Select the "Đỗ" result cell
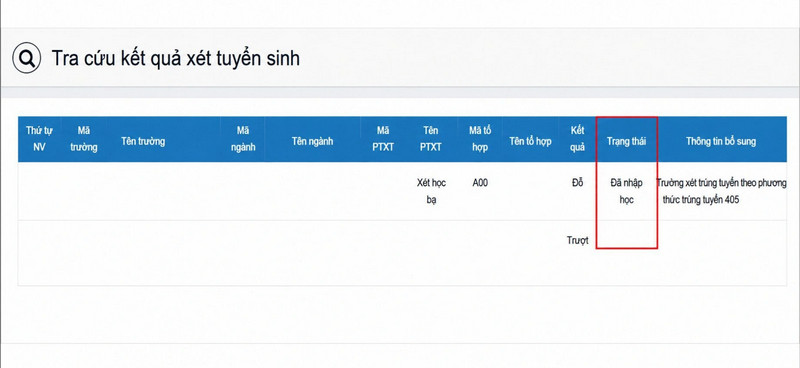Viewport: 800px width, 368px height. (578, 183)
